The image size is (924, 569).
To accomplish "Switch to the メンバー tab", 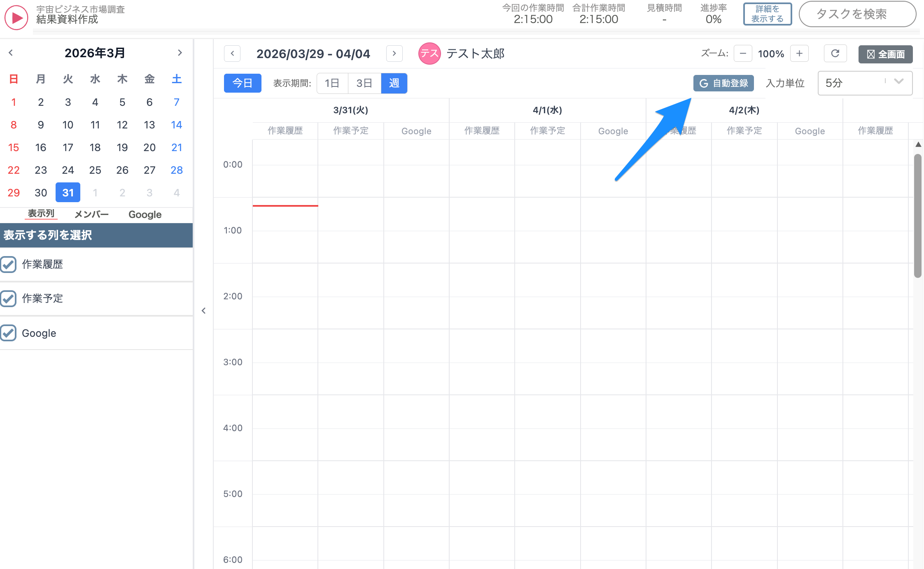I will pos(91,214).
